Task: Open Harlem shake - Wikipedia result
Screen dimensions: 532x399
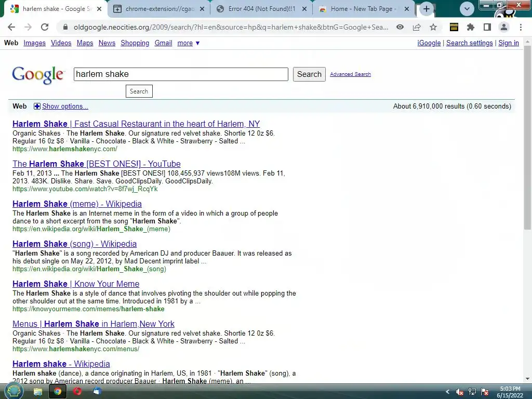Action: (61, 364)
